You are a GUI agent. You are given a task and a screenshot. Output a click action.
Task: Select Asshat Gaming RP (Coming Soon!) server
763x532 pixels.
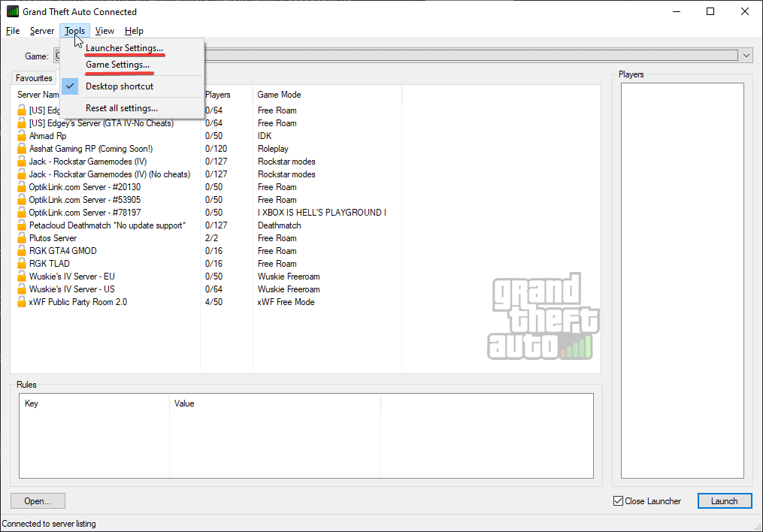(90, 149)
